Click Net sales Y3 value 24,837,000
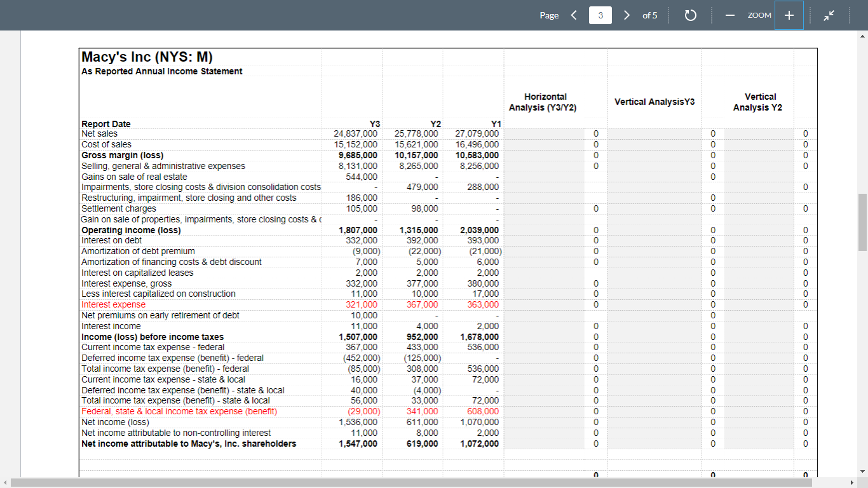868x488 pixels. coord(355,133)
